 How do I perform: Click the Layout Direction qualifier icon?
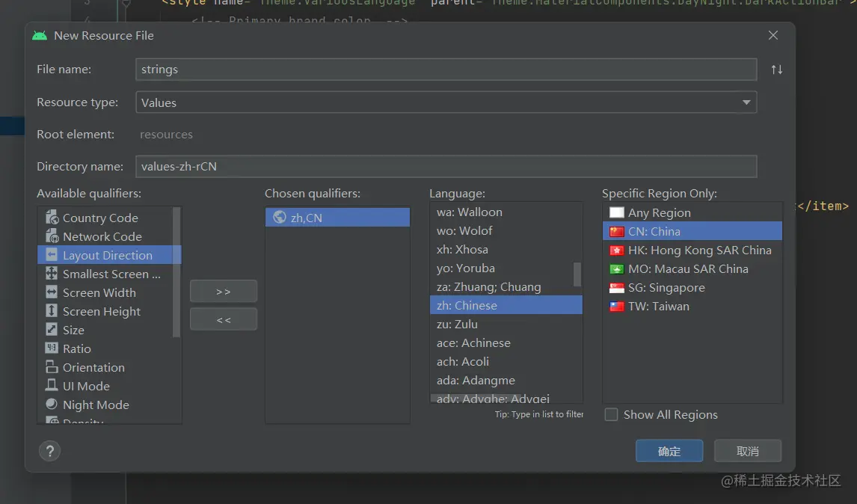[52, 255]
